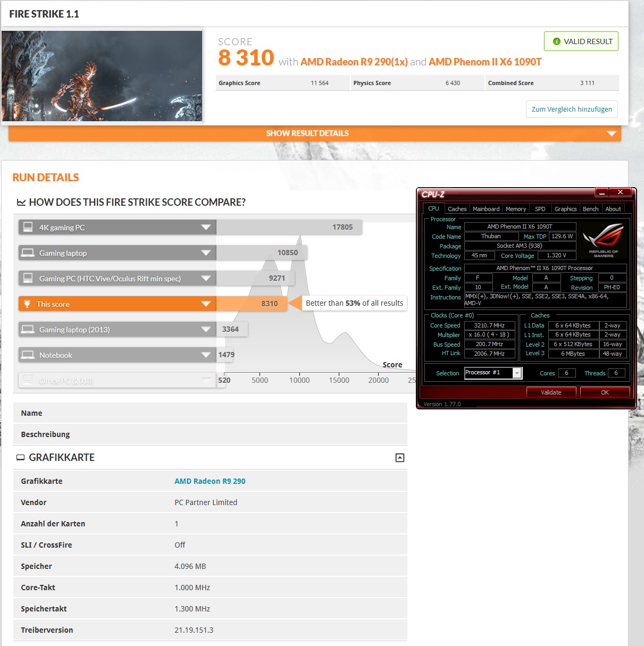
Task: Switch to CPU tab in CPU-Z
Action: (433, 208)
